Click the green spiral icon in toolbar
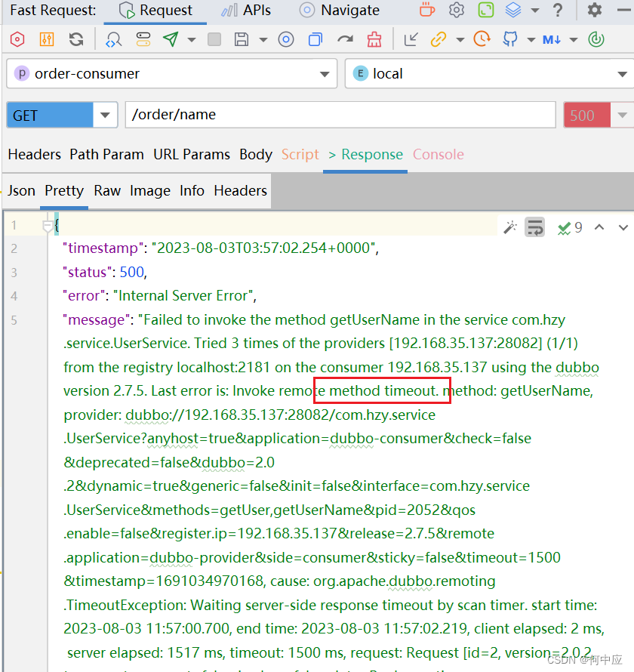 coord(596,39)
